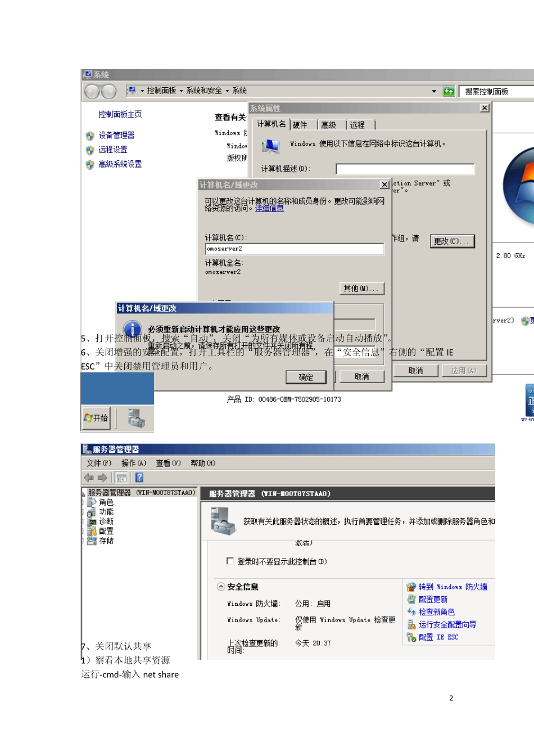The image size is (534, 756).
Task: Click the back arrow in 服务器管理器 toolbar
Action: tap(89, 478)
